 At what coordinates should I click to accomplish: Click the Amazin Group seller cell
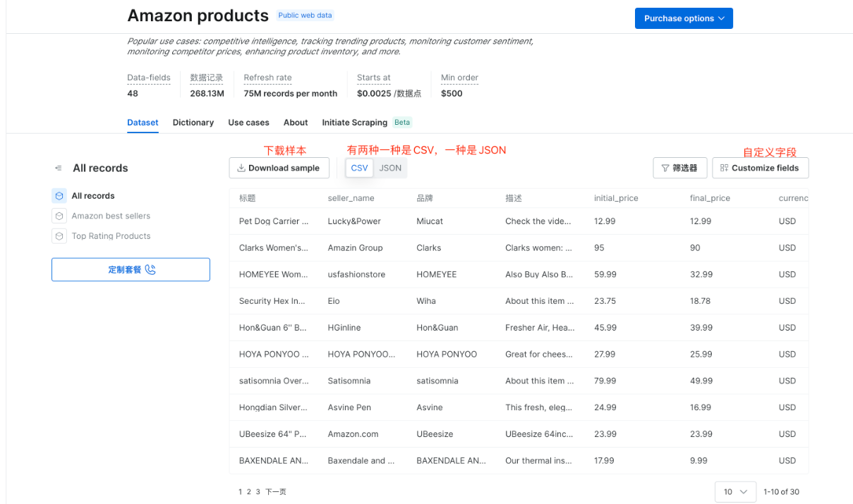pyautogui.click(x=356, y=248)
